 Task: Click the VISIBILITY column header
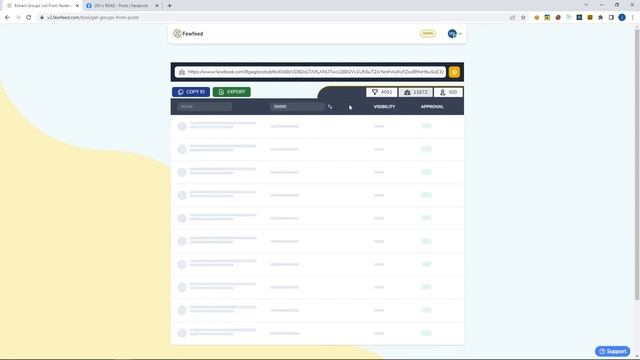click(x=384, y=107)
